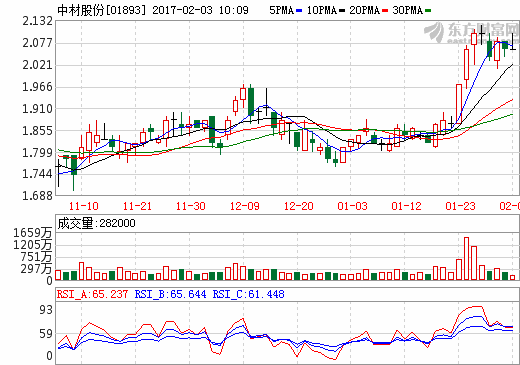
Task: Click the 5PMA legend label
Action: pyautogui.click(x=281, y=10)
